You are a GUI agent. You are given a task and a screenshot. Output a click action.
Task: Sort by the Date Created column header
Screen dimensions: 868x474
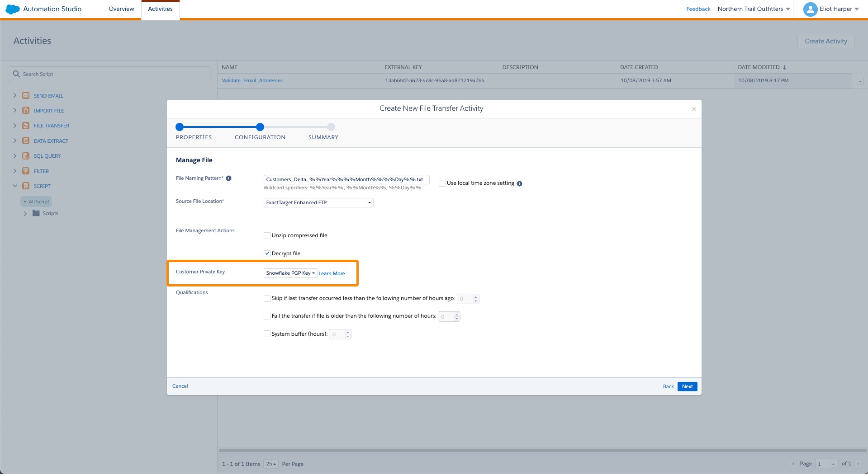click(x=639, y=67)
